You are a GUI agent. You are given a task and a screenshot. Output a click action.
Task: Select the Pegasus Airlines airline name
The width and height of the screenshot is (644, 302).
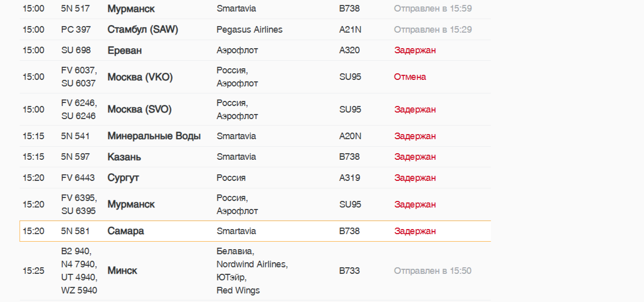tap(249, 30)
